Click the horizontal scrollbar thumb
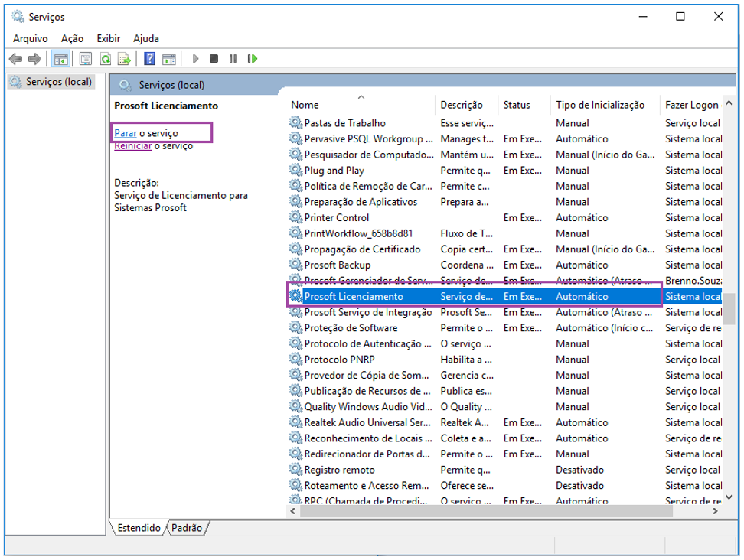 point(486,511)
